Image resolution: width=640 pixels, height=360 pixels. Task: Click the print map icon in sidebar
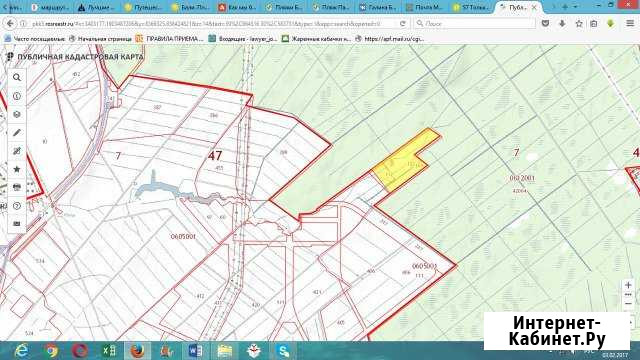pos(17,188)
